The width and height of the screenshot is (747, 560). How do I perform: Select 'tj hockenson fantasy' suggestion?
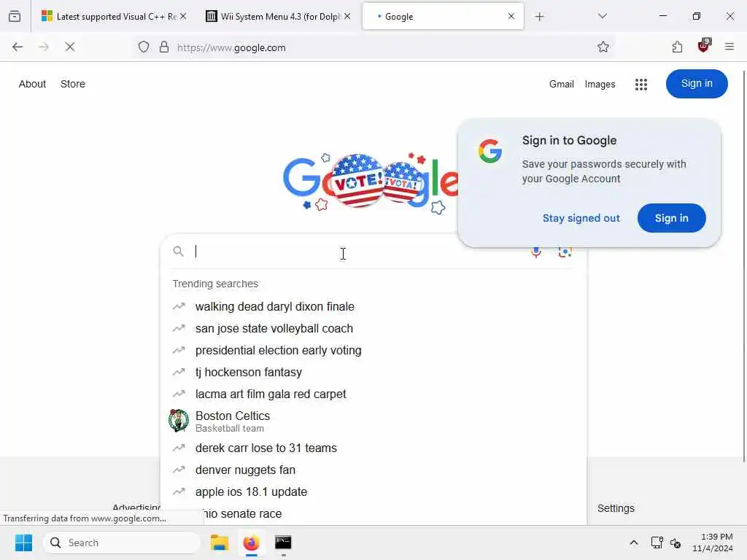tap(374, 372)
